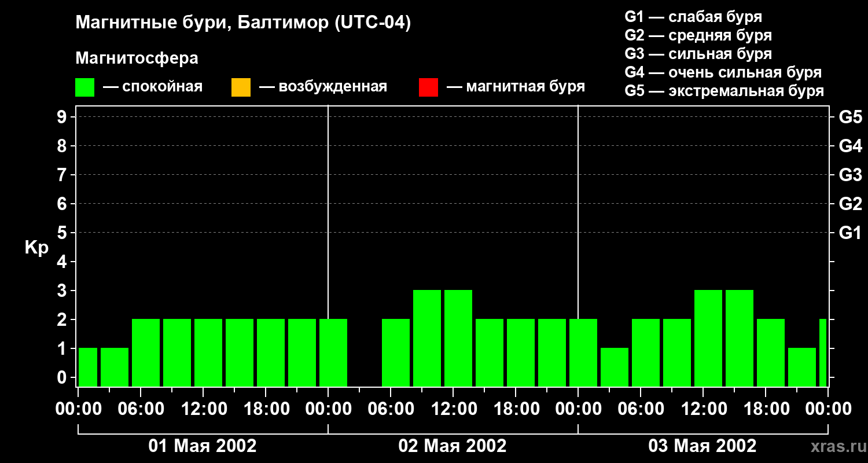Click the G4 marker on right axis
This screenshot has width=868, height=463.
click(x=850, y=146)
